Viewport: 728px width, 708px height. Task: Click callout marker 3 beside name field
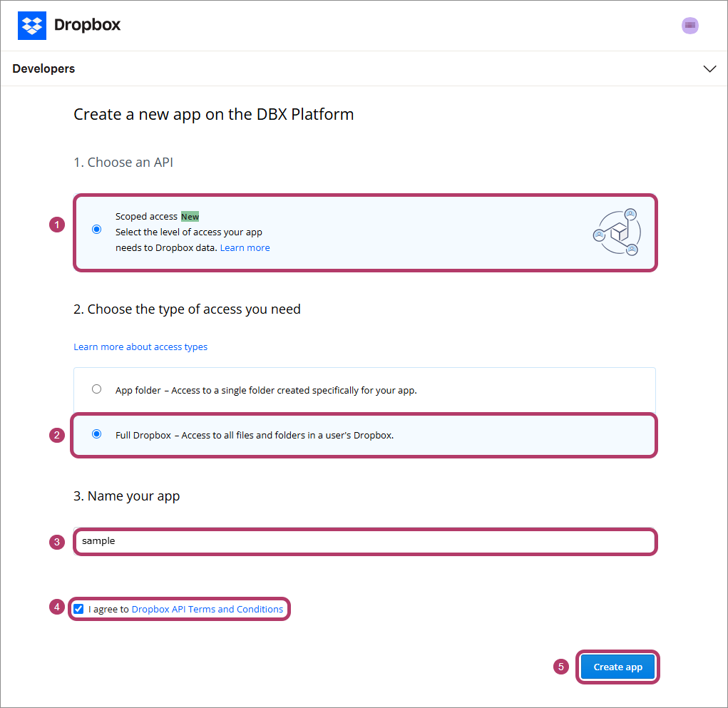click(57, 542)
